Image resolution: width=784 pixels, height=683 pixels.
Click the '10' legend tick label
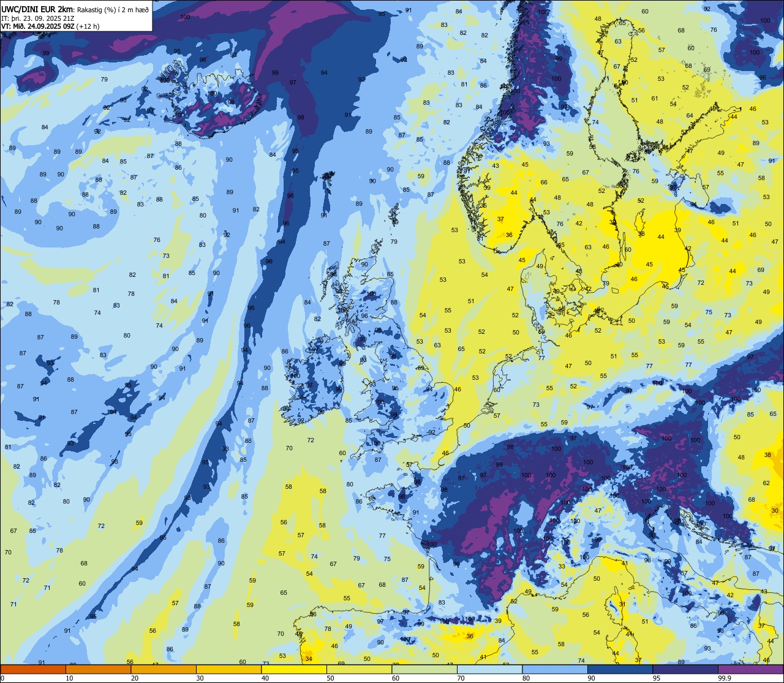tap(69, 678)
